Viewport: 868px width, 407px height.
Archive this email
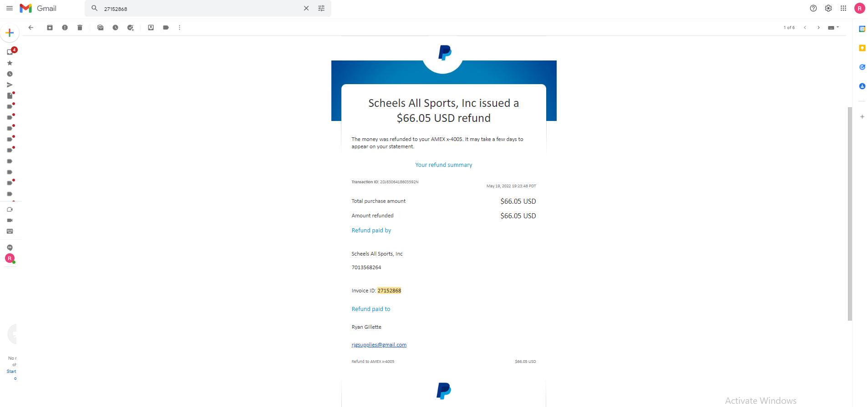tap(50, 28)
